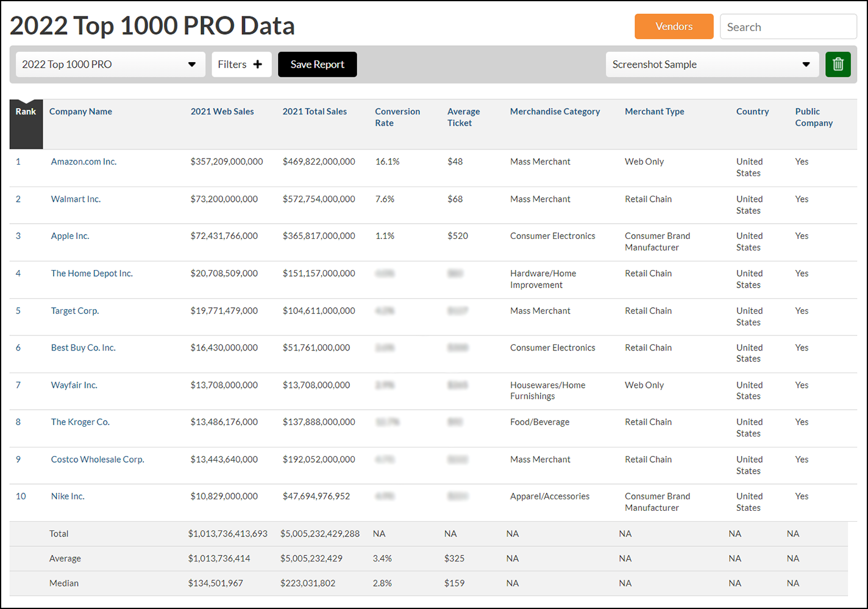Open the Best Buy Co. Inc. link

coord(84,348)
